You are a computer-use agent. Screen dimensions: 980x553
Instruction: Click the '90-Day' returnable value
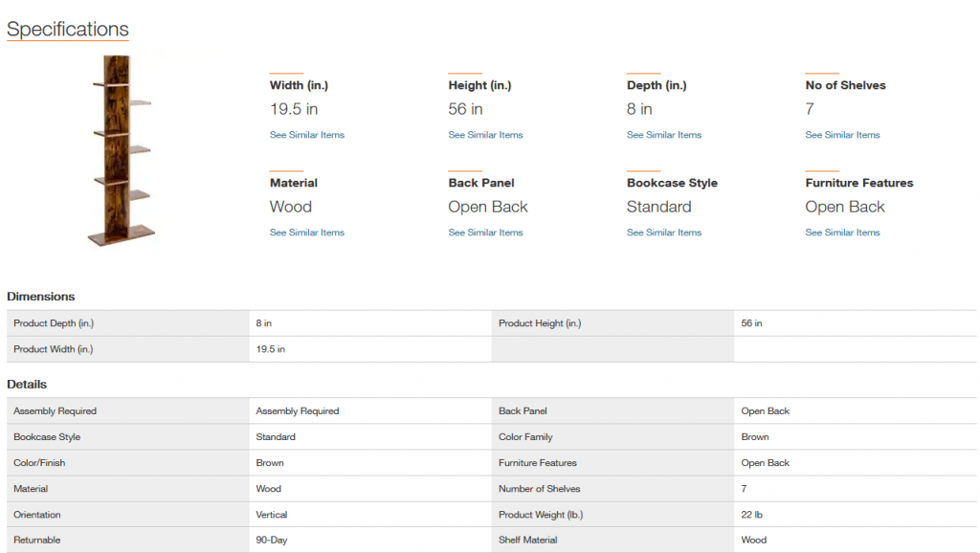pos(272,540)
